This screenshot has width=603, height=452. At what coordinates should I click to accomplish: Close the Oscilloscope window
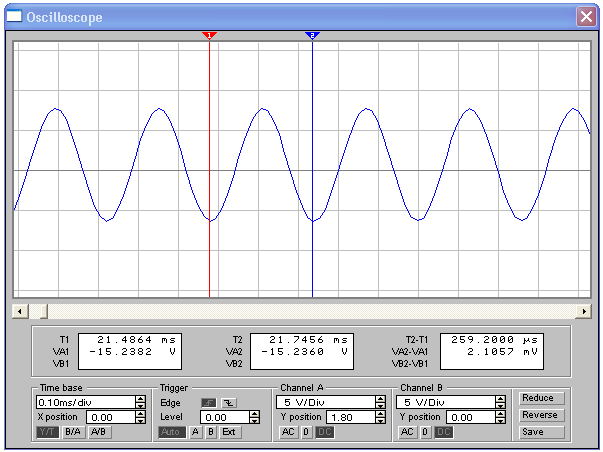coord(586,17)
